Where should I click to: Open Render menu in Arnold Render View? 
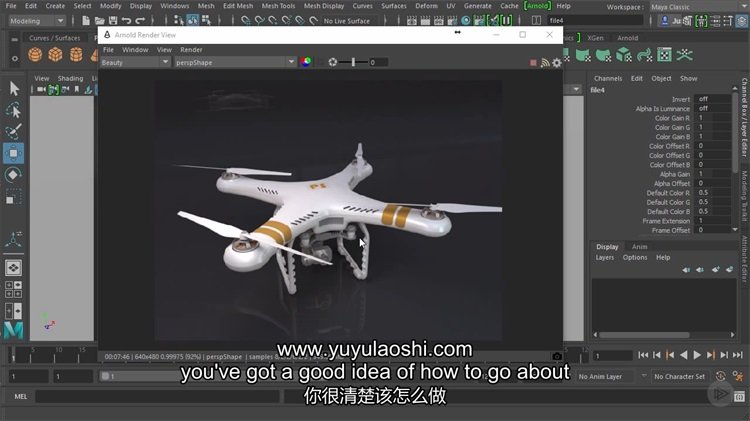191,50
